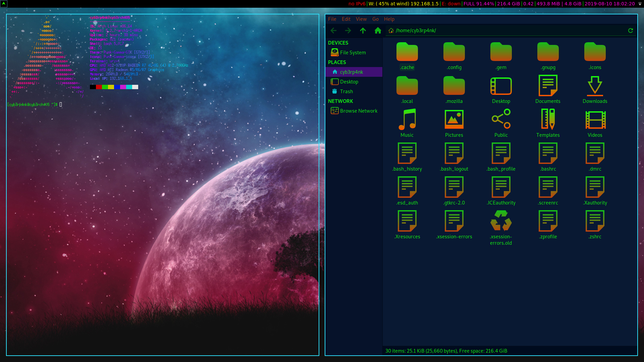The image size is (644, 362).
Task: Select the Pictures folder
Action: point(454,124)
